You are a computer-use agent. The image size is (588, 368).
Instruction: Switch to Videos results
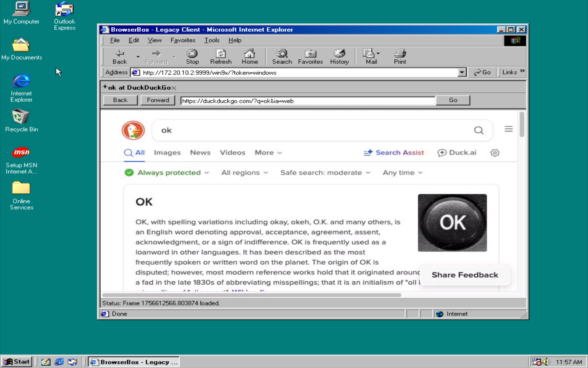pos(233,153)
